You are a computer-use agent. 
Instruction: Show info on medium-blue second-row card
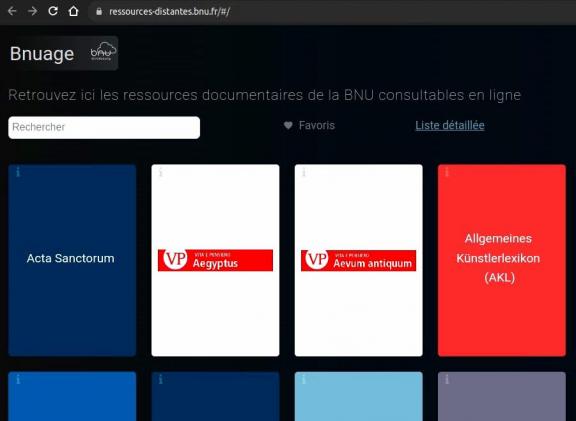[x=18, y=379]
